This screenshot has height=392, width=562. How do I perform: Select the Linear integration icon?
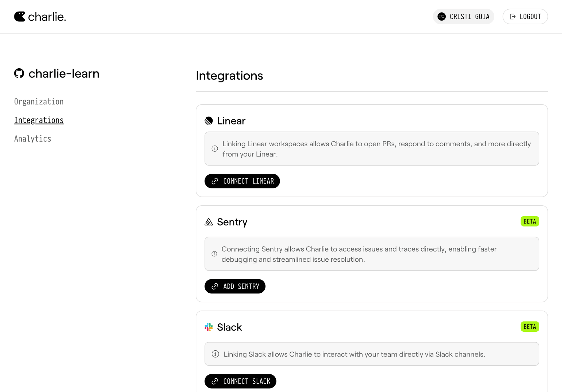[x=209, y=121]
